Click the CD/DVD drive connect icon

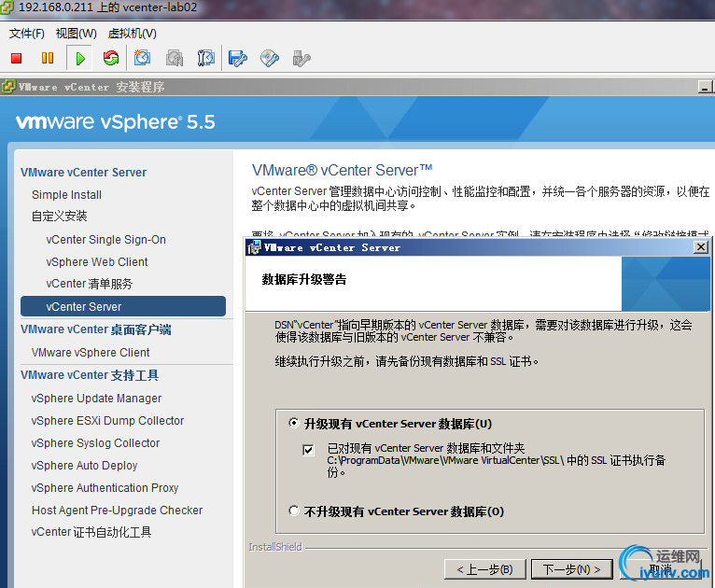point(270,59)
